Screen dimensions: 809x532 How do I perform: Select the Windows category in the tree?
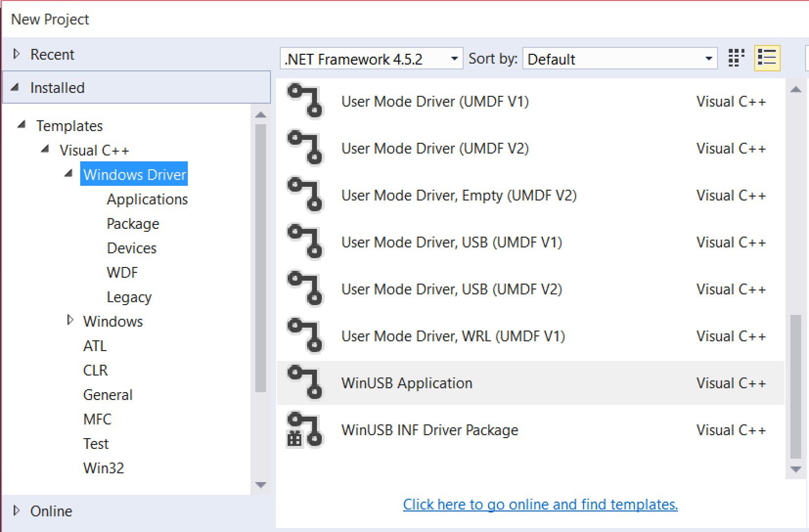pyautogui.click(x=113, y=321)
